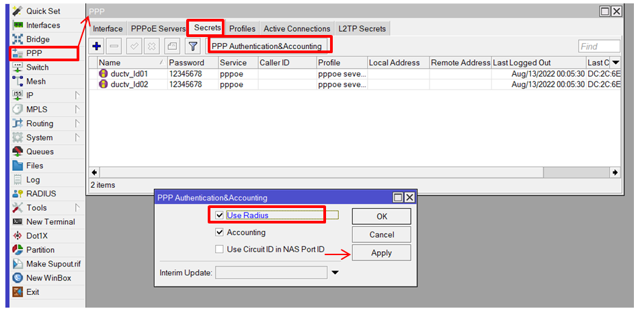
Task: Click the Apply button
Action: 381,252
